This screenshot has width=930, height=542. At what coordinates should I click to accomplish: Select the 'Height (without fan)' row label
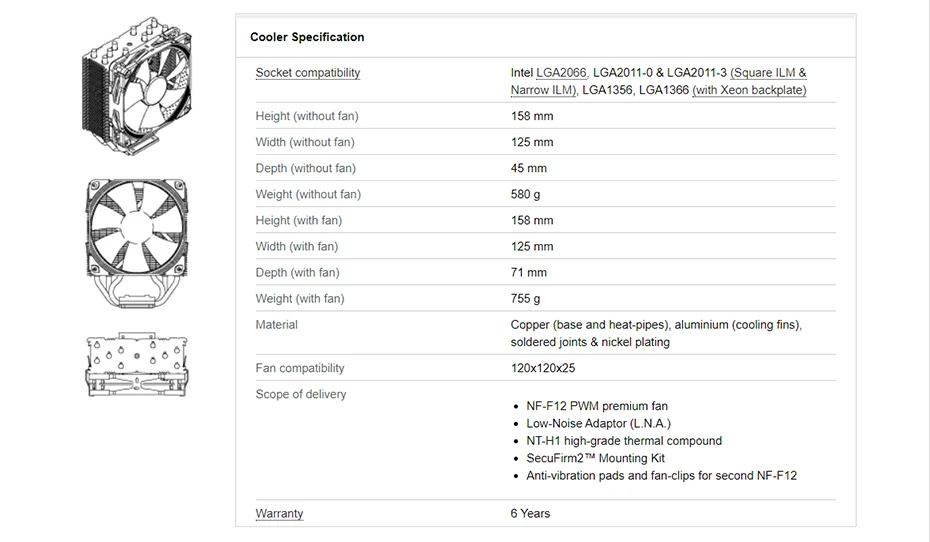click(306, 116)
